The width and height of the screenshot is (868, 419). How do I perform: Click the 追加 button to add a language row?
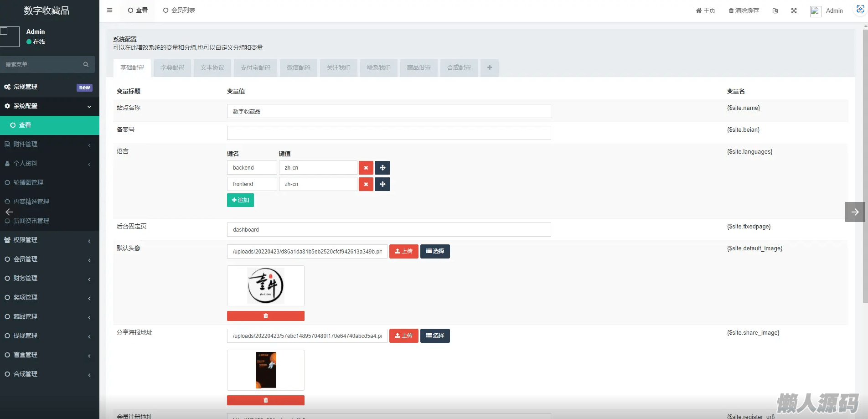tap(240, 200)
